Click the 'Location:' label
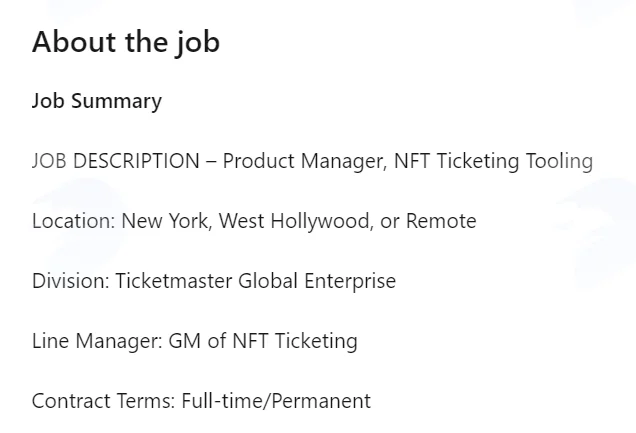Image resolution: width=636 pixels, height=433 pixels. pyautogui.click(x=74, y=221)
